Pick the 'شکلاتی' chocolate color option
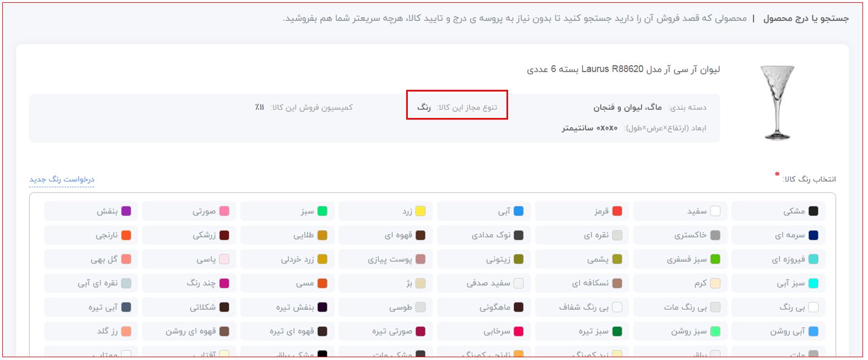 (189, 307)
